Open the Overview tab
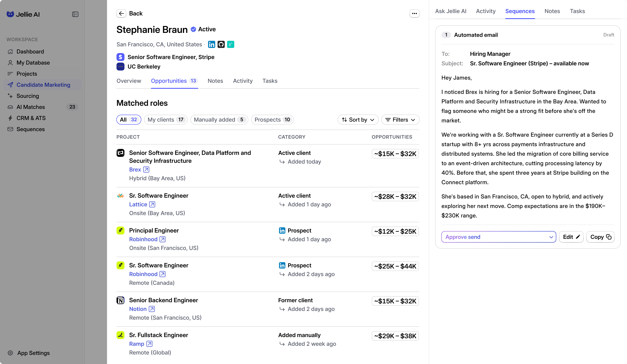Screen dimensions: 627x364 click(x=129, y=81)
